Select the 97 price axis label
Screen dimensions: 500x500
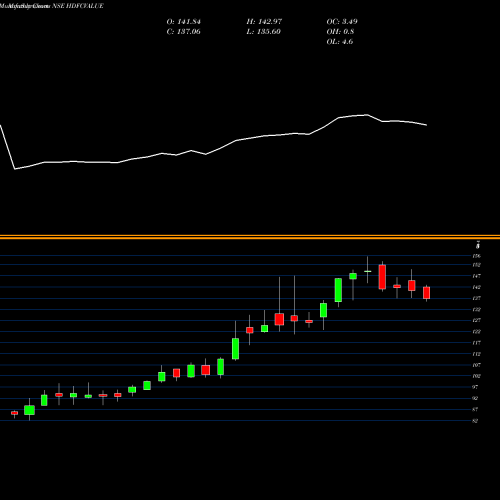(x=475, y=387)
